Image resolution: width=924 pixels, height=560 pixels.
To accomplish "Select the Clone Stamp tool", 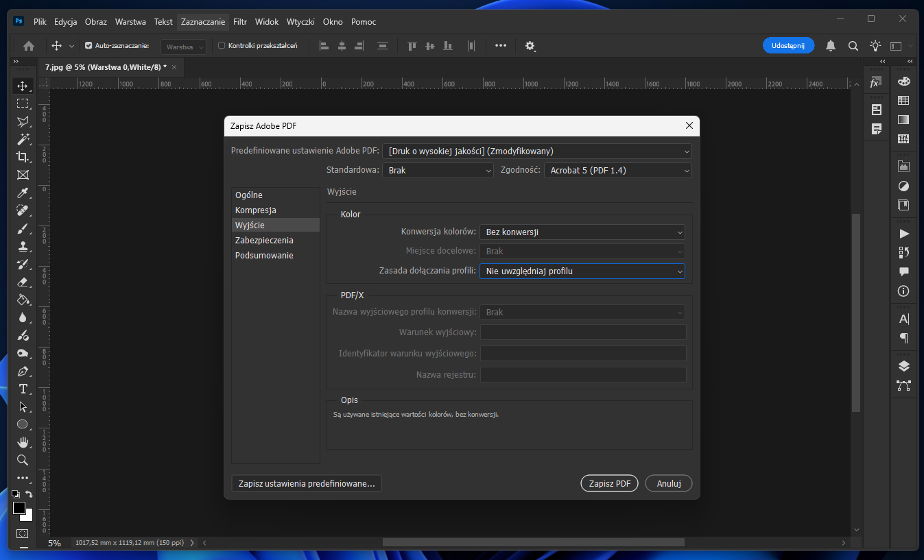I will (x=23, y=246).
